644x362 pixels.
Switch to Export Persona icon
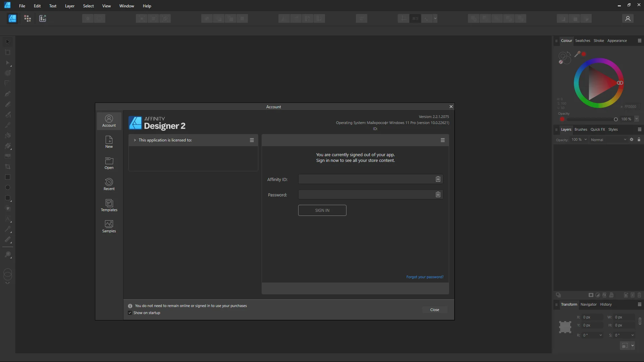43,18
